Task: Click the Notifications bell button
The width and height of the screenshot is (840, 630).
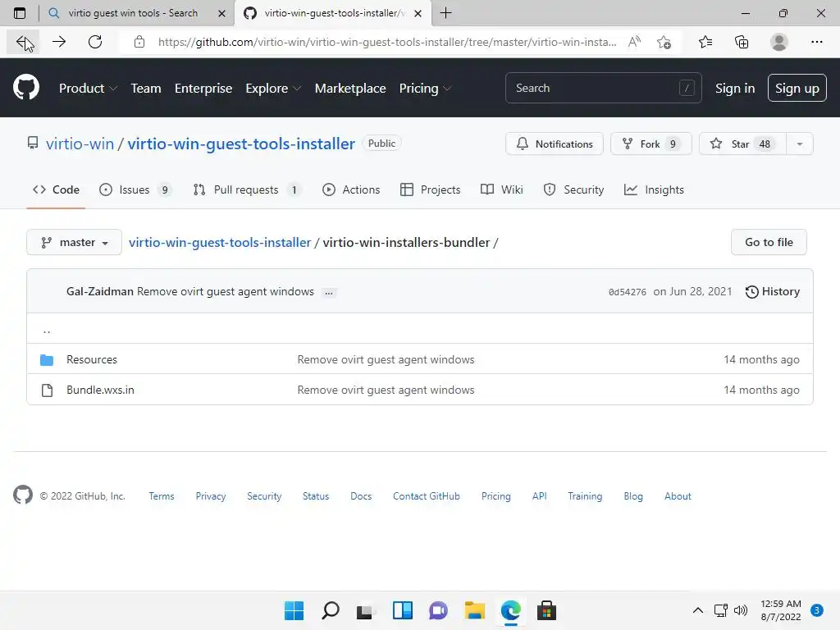Action: (x=555, y=144)
